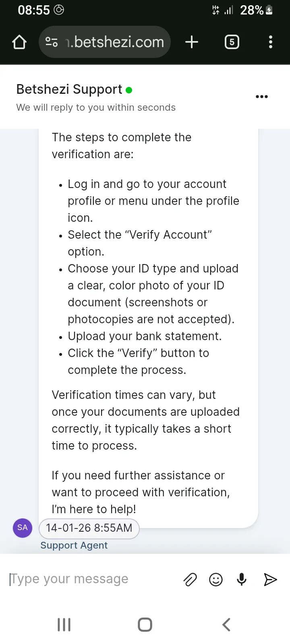Open the tab switcher showing 5 tabs
290x644 pixels.
232,42
